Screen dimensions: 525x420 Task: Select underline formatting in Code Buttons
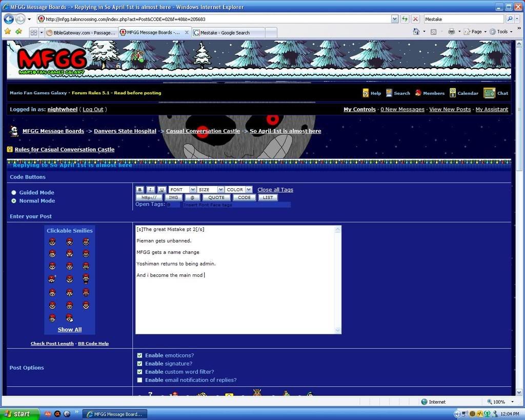point(161,190)
